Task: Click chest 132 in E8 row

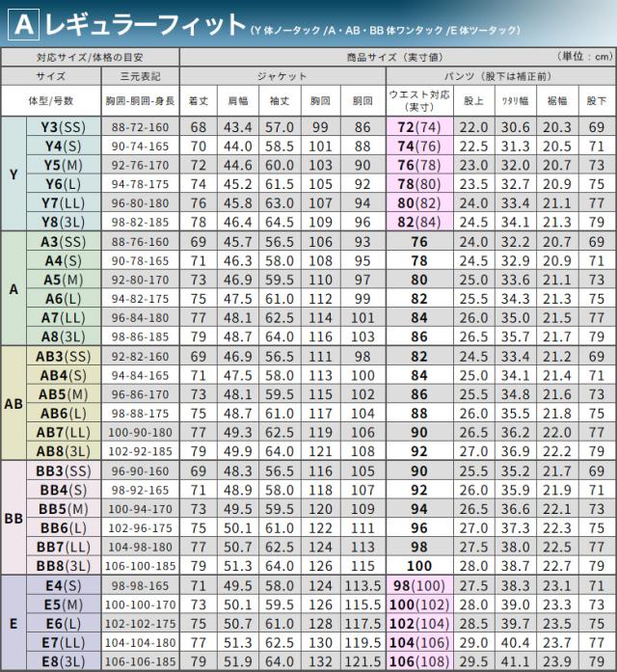Action: coord(321,661)
